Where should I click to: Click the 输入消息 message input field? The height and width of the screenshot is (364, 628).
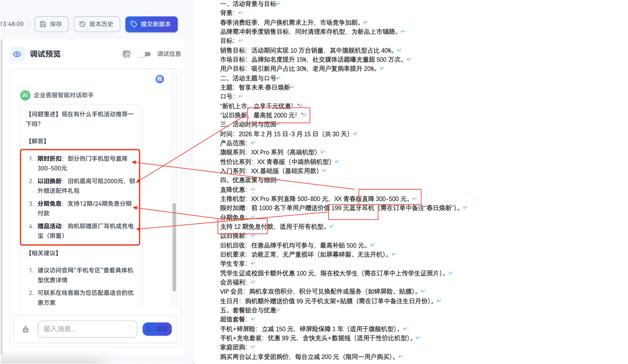87,329
